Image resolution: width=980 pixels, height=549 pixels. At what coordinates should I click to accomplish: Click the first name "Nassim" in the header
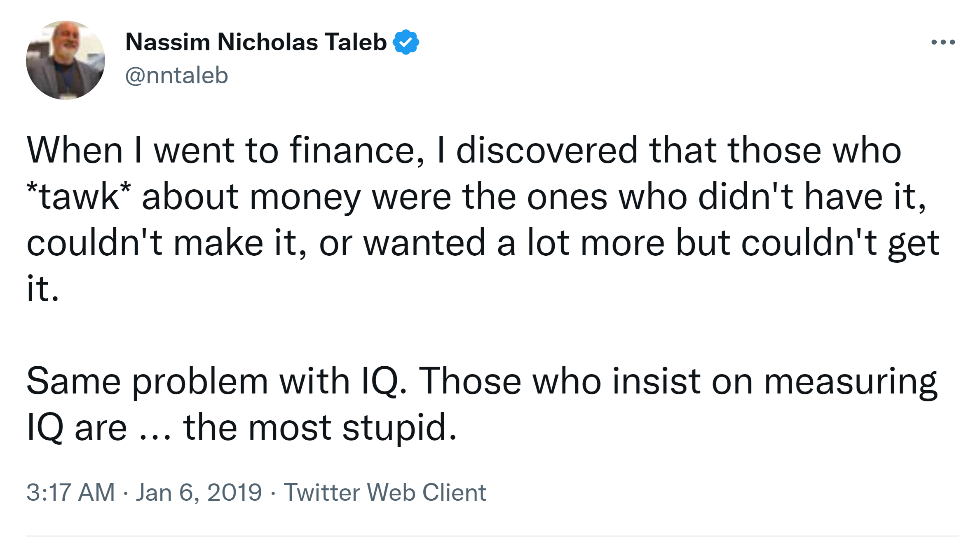[x=168, y=42]
